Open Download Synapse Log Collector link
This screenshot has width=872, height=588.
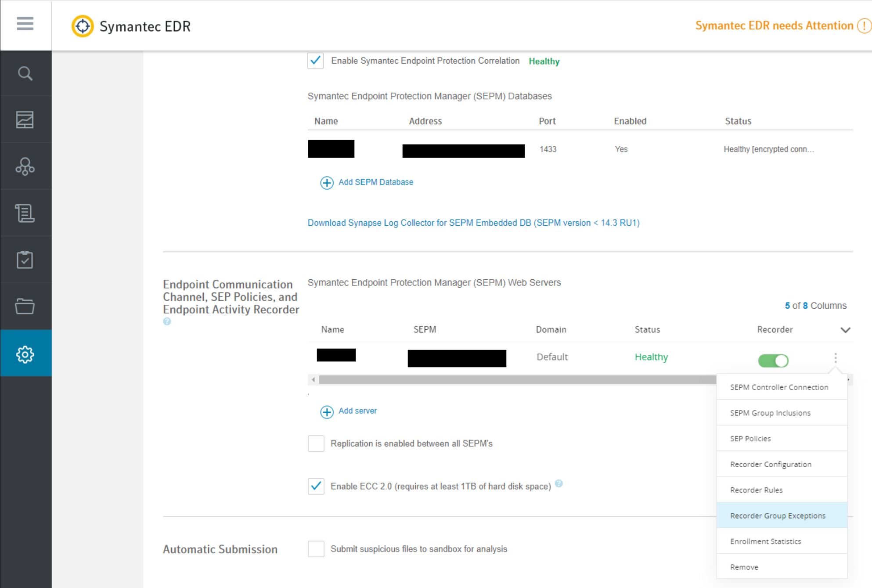click(473, 223)
